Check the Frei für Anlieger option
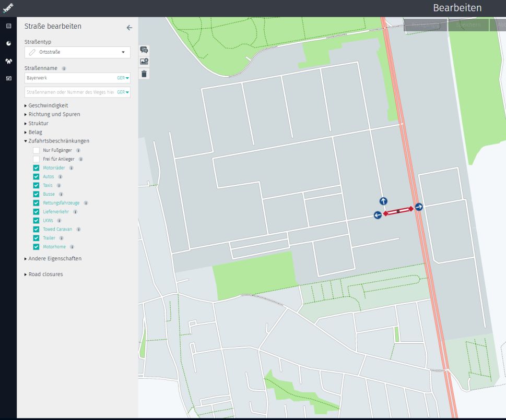This screenshot has width=506, height=420. coord(36,159)
